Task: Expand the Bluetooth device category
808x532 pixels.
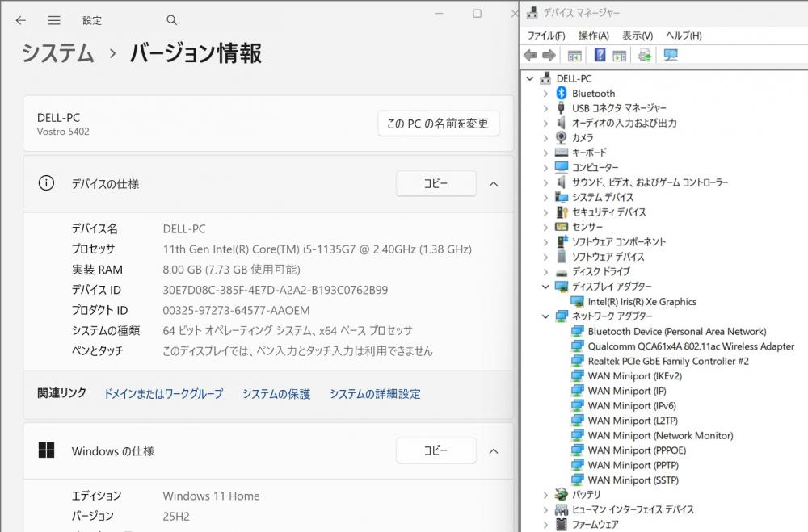Action: click(545, 93)
